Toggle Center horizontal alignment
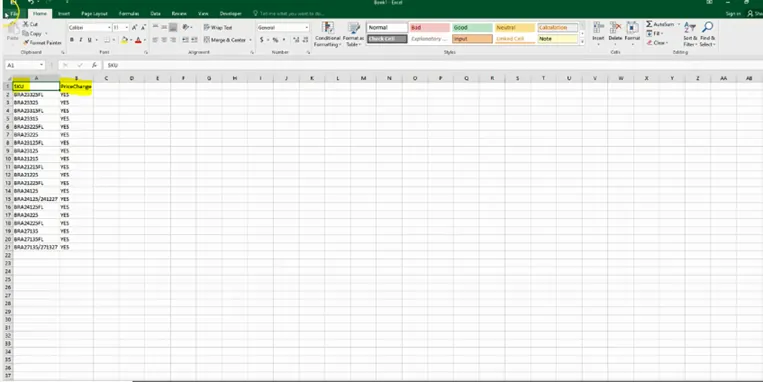The image size is (763, 382). coord(164,40)
